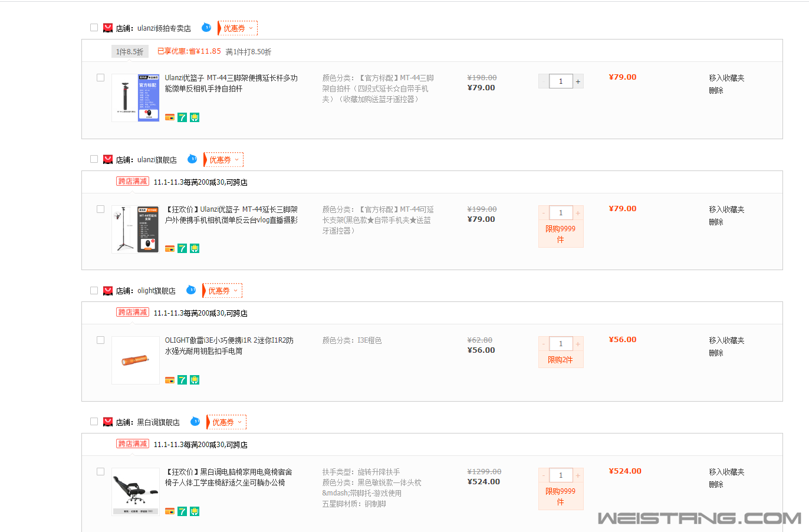Click credit card icon under MT-44延长三脚架 item
This screenshot has height=532, width=809.
click(170, 248)
